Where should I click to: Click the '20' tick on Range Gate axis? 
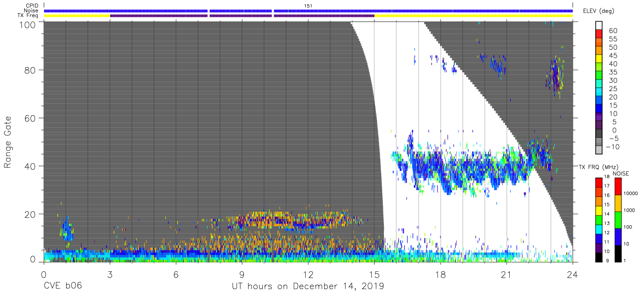(x=30, y=214)
